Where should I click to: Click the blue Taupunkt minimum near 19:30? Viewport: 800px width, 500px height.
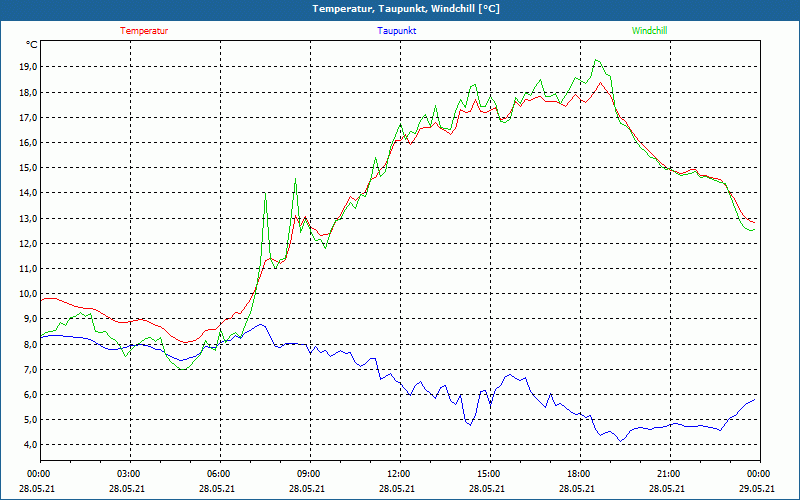[x=620, y=441]
